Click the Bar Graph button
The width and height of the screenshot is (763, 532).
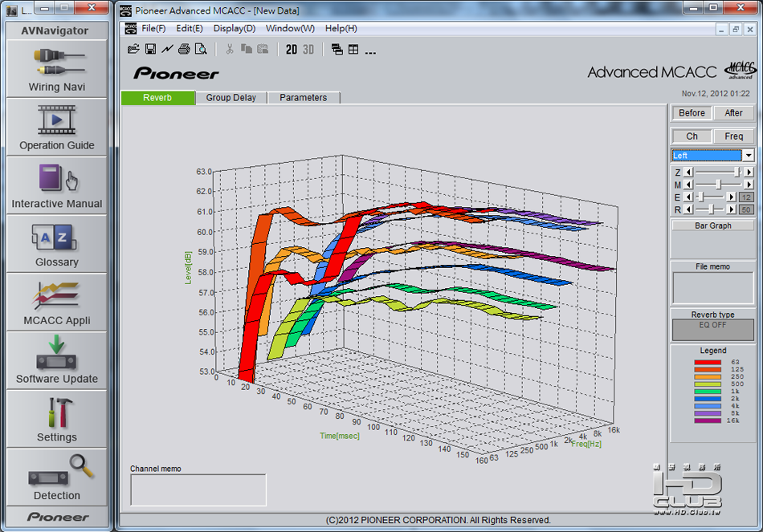pos(712,225)
